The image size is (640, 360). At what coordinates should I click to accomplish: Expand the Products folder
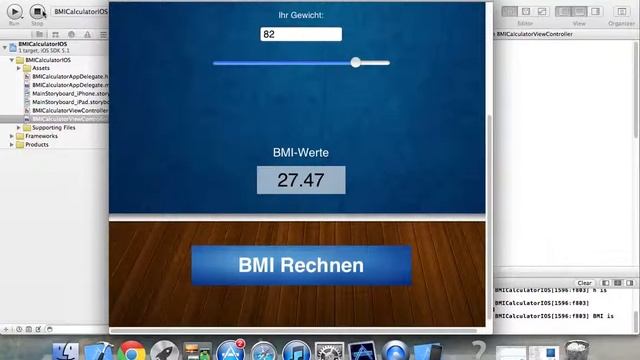click(x=12, y=145)
